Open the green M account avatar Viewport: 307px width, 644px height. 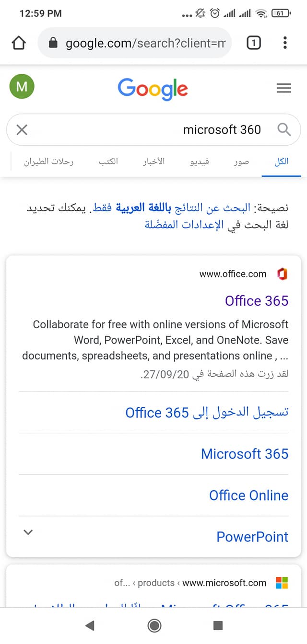click(22, 86)
